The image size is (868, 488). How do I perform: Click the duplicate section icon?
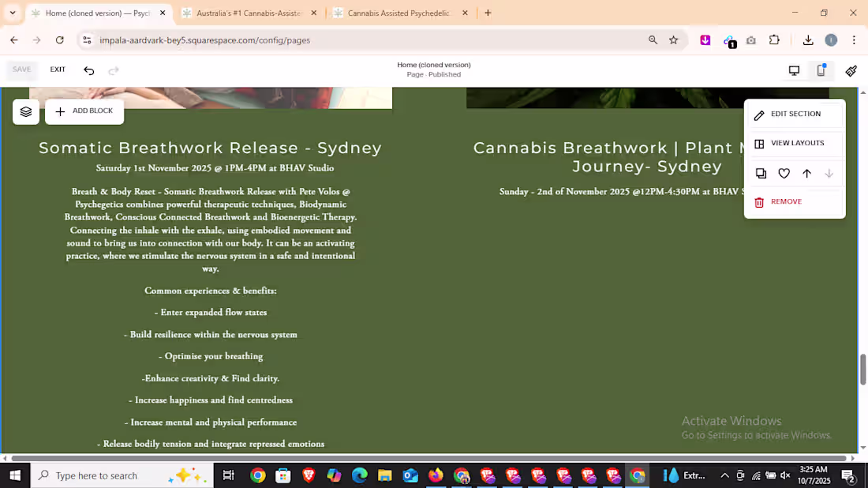tap(761, 174)
